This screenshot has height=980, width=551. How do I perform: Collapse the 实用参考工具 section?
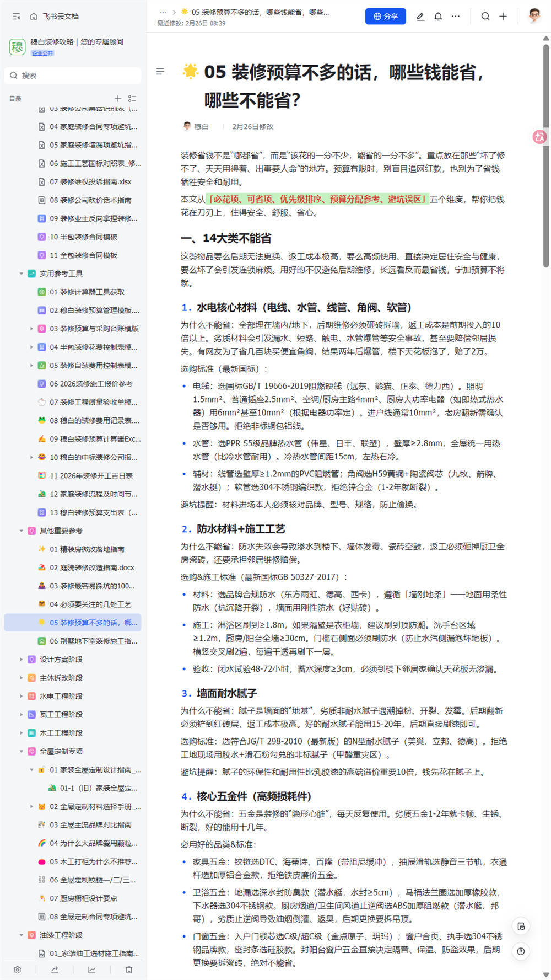(21, 274)
